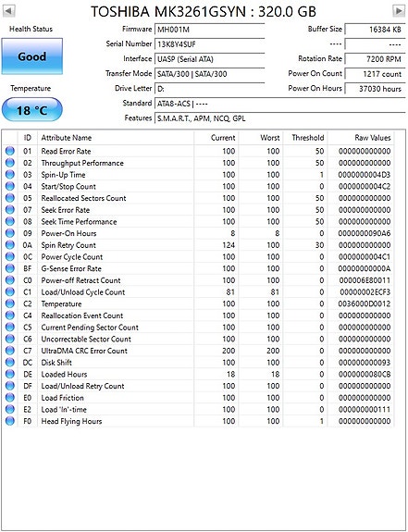
Task: Select the Reallocated Sectors Count attribute name
Action: (83, 198)
